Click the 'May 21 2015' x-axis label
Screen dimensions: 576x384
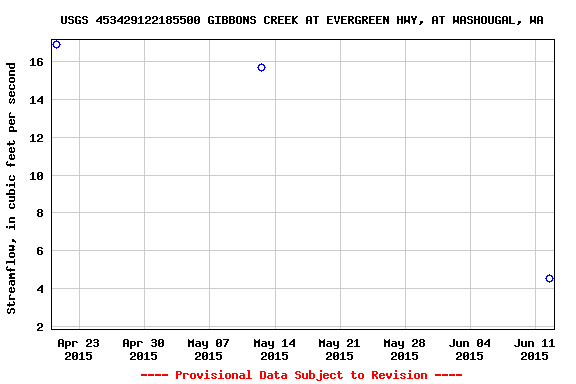click(x=339, y=349)
